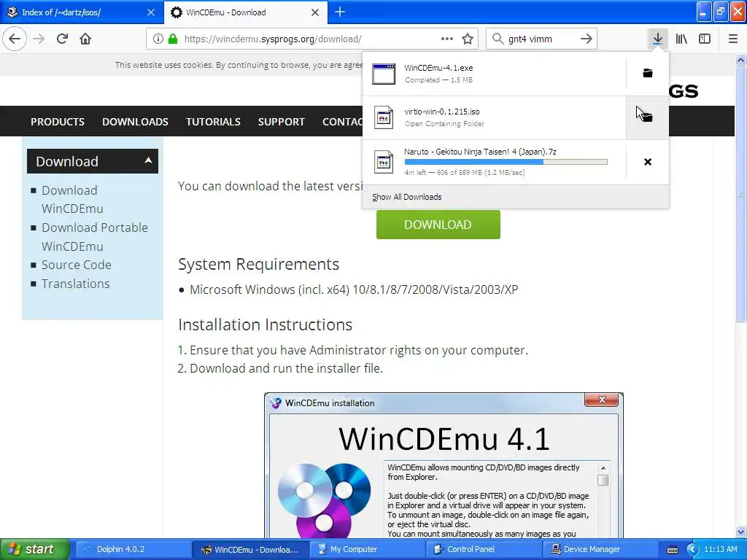Click WinCDEmu-4.1.exe file icon in downloads

tap(384, 74)
